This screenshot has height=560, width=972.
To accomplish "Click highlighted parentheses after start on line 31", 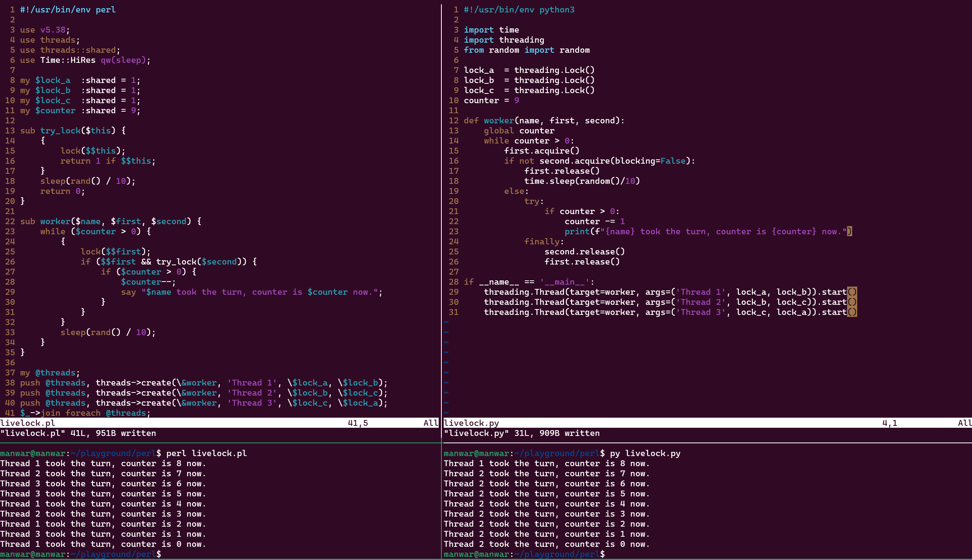I will 852,312.
